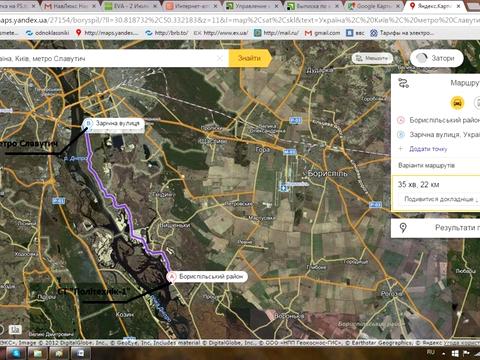The image size is (480, 360).
Task: Toggle the Затори traffic layer button
Action: (437, 58)
